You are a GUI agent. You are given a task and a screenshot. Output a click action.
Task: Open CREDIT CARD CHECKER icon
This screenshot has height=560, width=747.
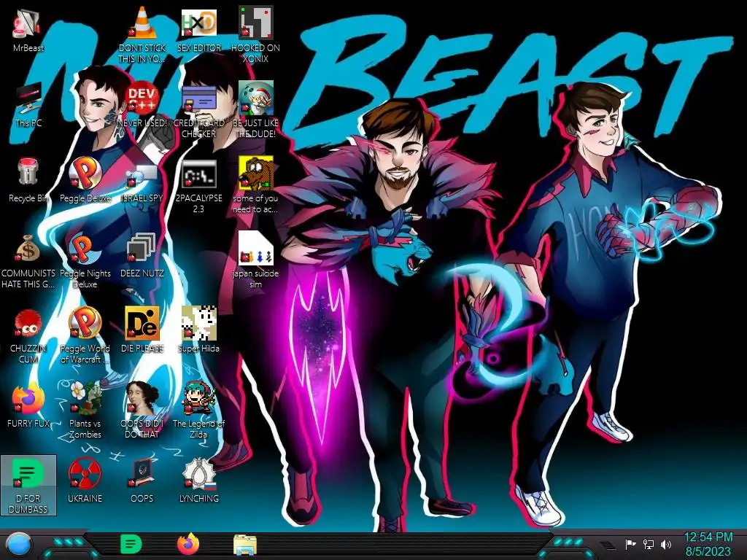(198, 98)
